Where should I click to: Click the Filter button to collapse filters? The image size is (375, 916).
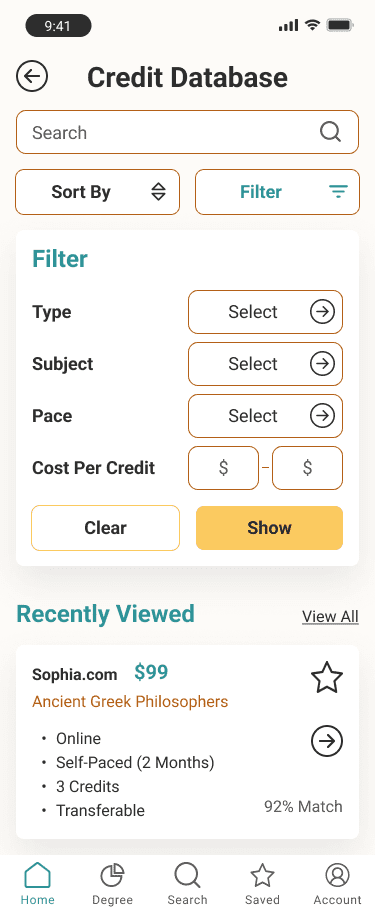point(277,192)
